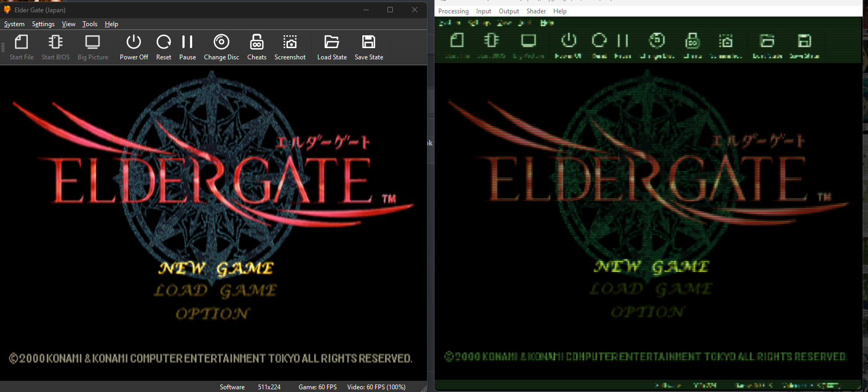Click the toolbar drag handle beside Start File
868x392 pixels.
click(3, 48)
